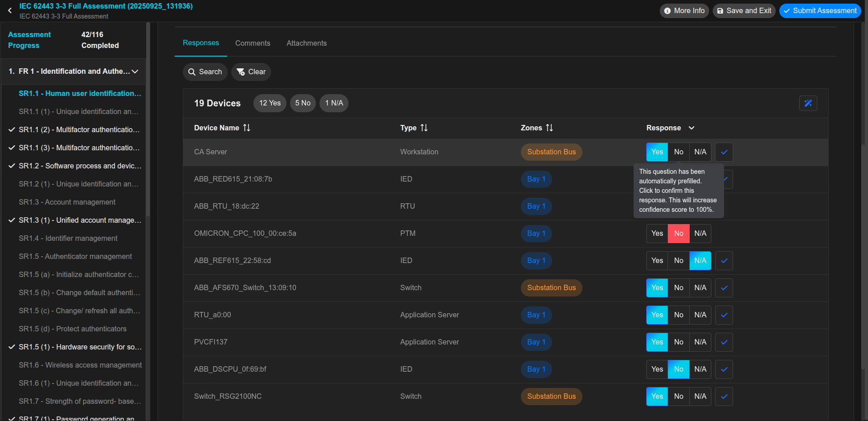The height and width of the screenshot is (421, 868).
Task: Click the magic wand auto-fill icon
Action: [808, 103]
